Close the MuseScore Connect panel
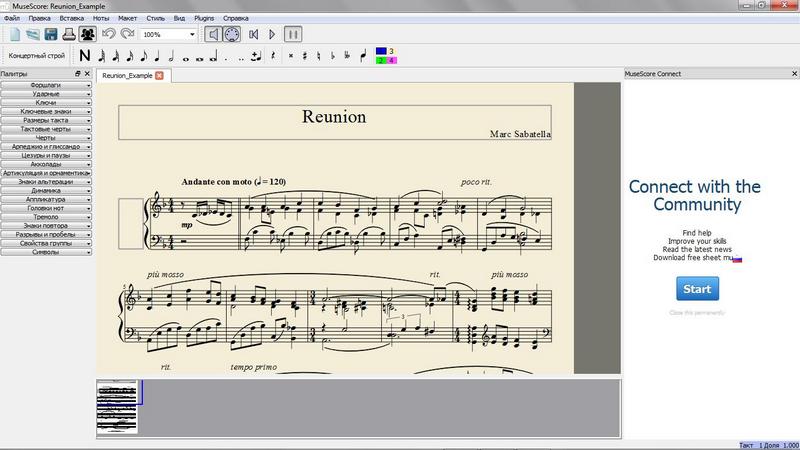This screenshot has width=800, height=450. [x=794, y=74]
